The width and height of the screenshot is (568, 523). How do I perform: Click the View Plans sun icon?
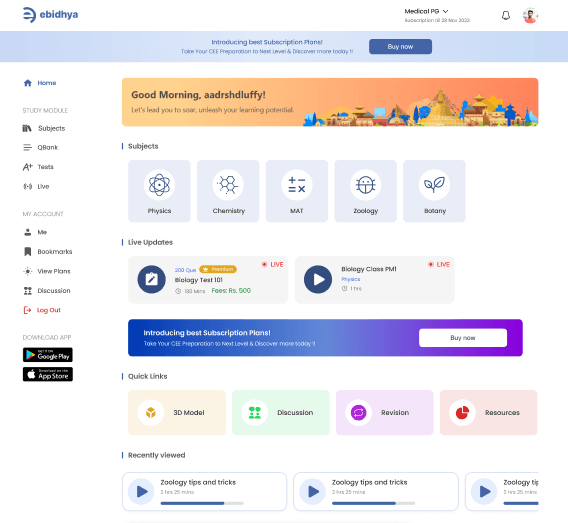[x=28, y=271]
